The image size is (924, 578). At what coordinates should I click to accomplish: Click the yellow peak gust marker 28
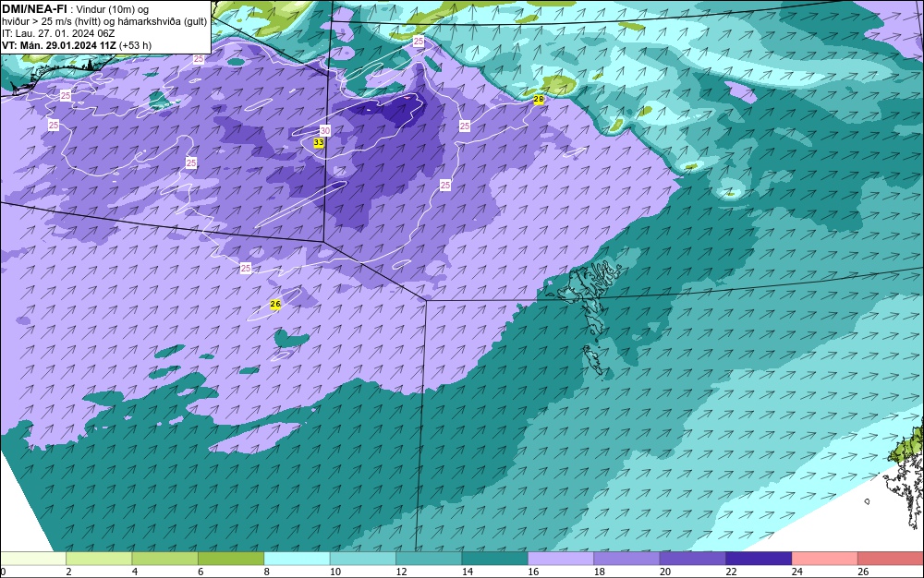(x=539, y=100)
